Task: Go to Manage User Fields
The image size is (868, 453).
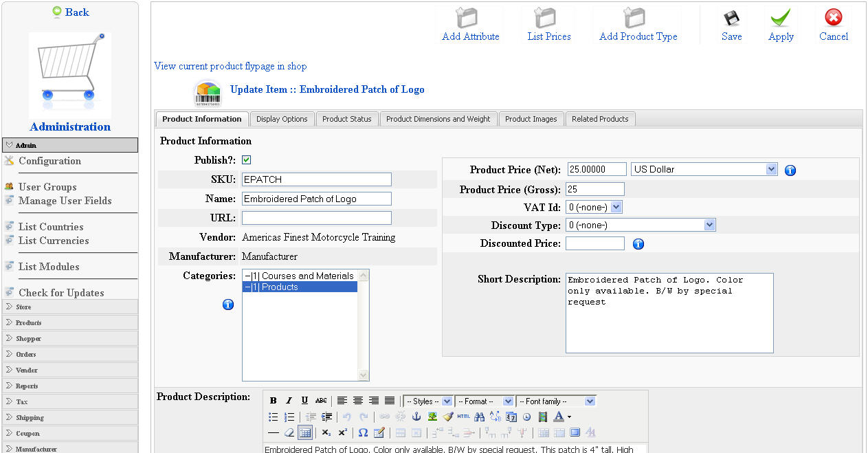Action: click(x=65, y=201)
